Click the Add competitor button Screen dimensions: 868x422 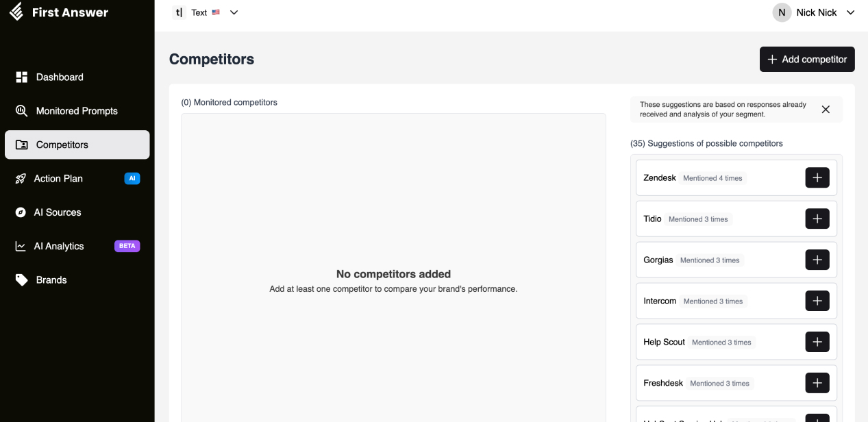[x=807, y=60]
